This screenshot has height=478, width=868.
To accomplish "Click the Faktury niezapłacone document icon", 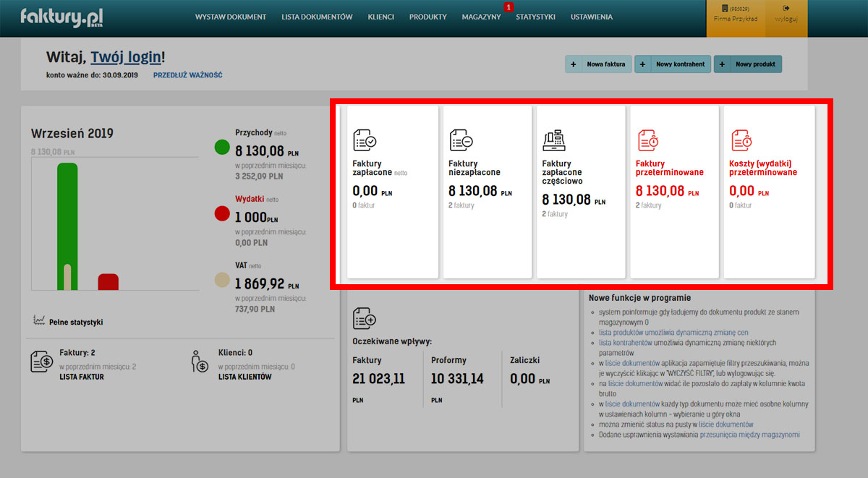I will click(x=461, y=140).
